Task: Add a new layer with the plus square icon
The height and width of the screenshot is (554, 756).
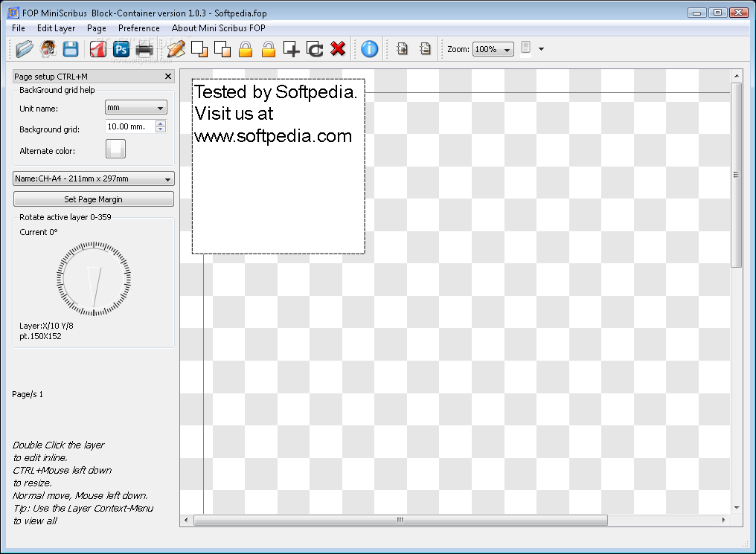Action: click(291, 48)
